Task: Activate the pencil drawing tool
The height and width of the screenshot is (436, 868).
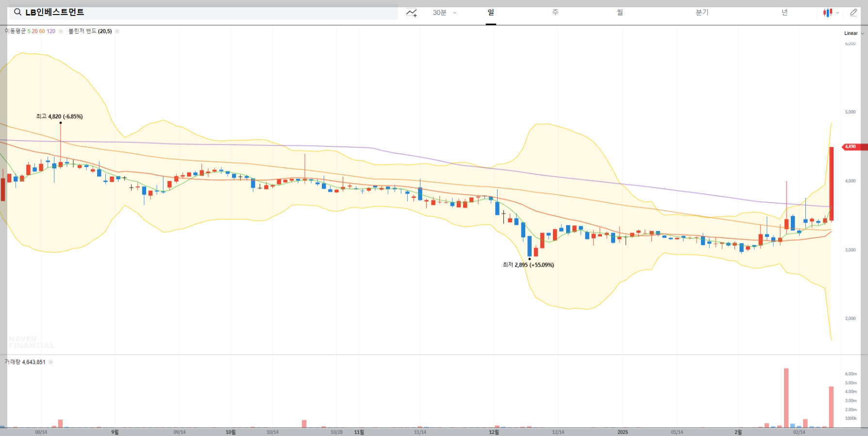Action: click(x=853, y=13)
